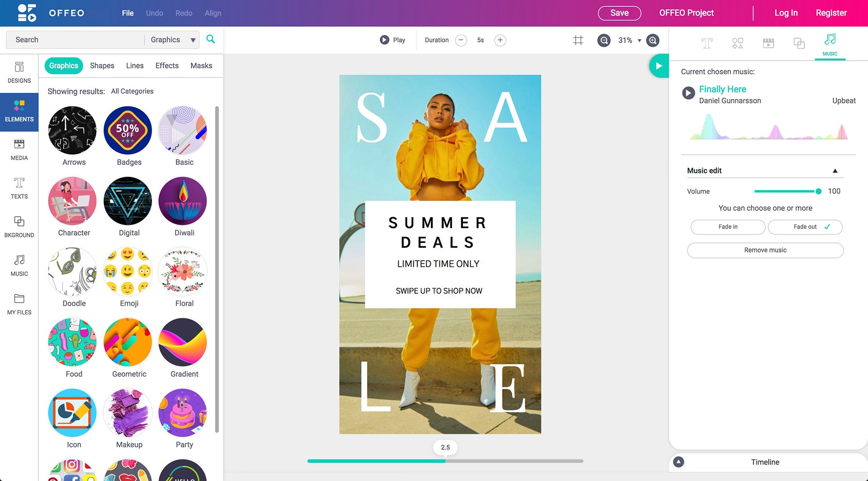This screenshot has width=868, height=481.
Task: Toggle the Fade in option
Action: (728, 227)
